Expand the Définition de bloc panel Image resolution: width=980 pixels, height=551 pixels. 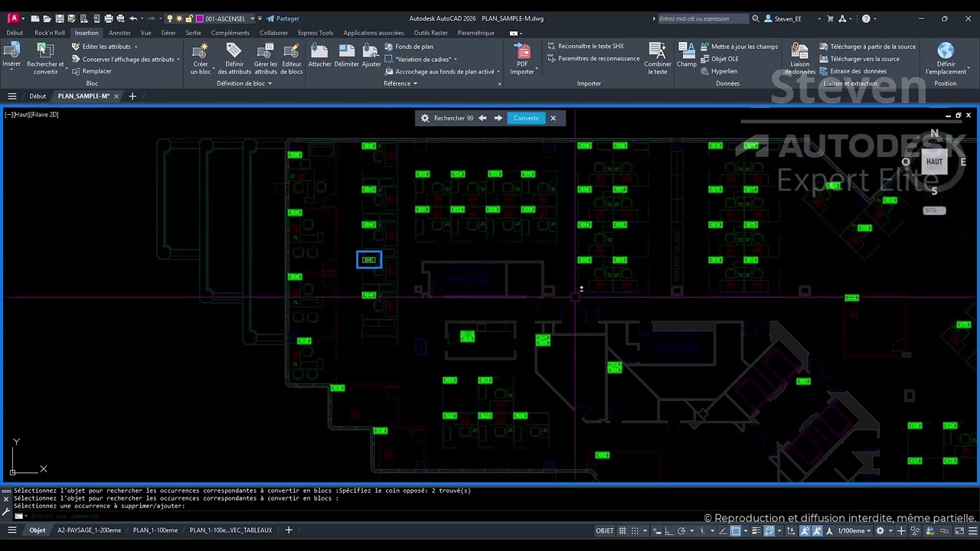[x=244, y=83]
